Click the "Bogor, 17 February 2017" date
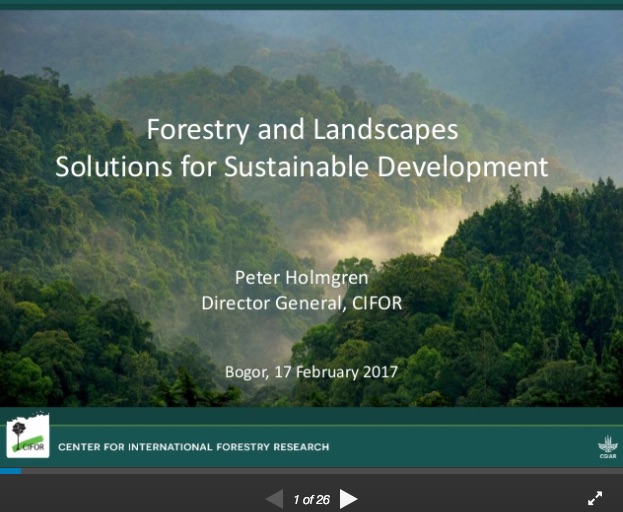 (x=311, y=371)
